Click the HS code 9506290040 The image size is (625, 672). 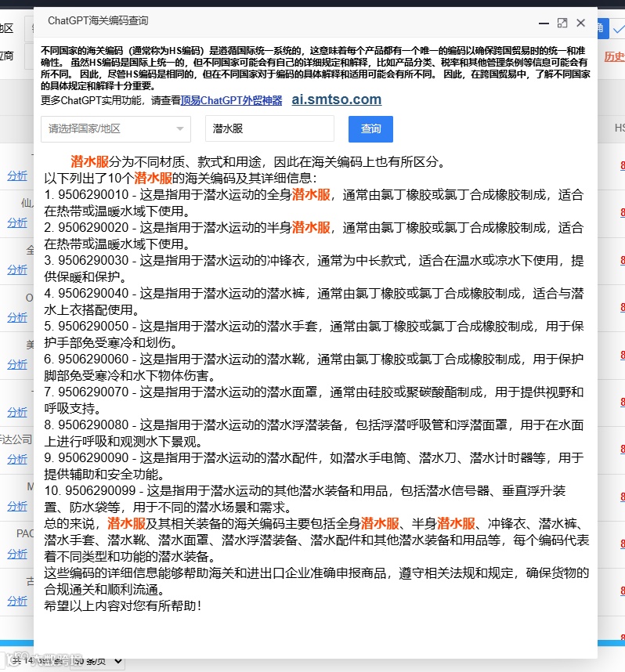click(93, 294)
